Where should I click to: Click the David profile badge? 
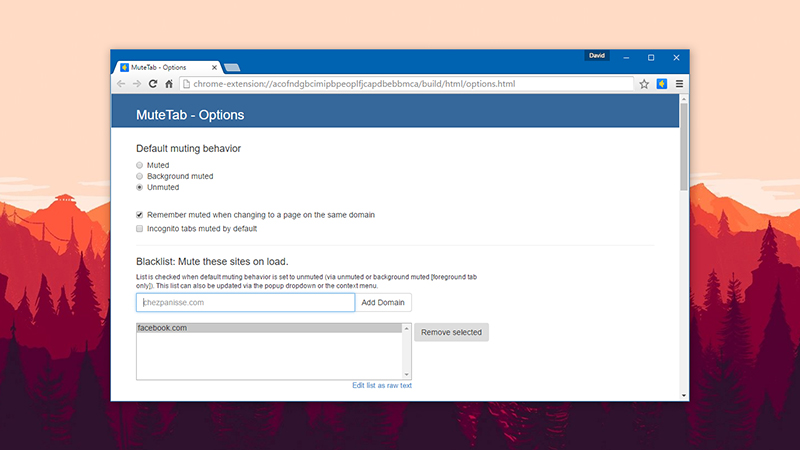[596, 56]
